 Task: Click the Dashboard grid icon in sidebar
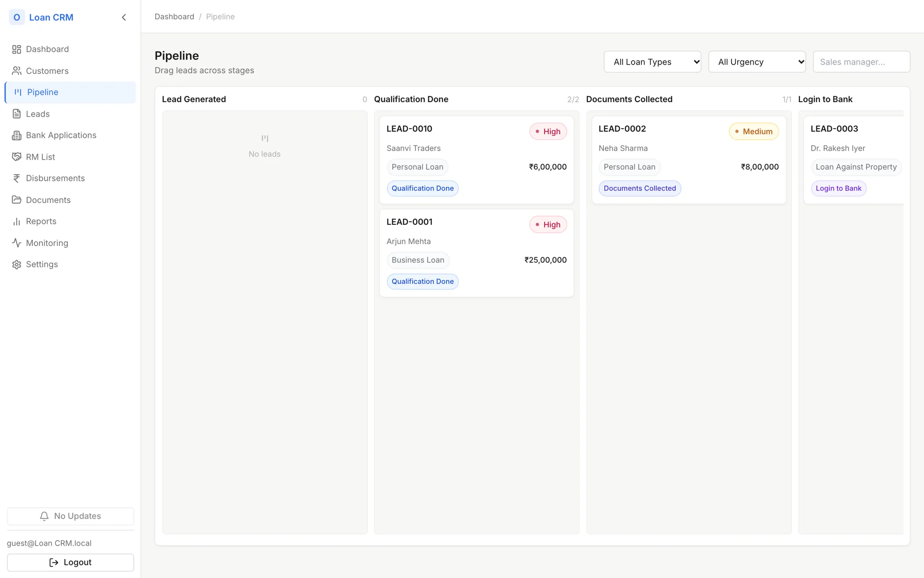click(17, 49)
